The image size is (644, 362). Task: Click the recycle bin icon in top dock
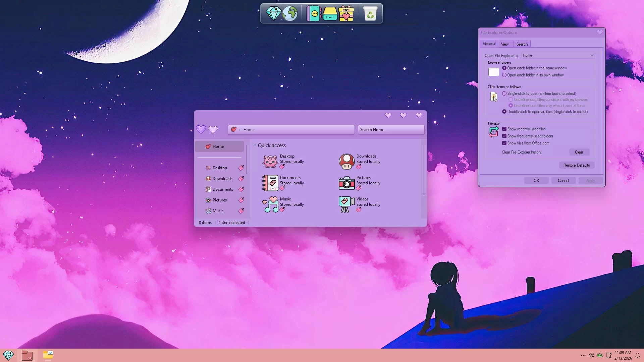(x=370, y=14)
